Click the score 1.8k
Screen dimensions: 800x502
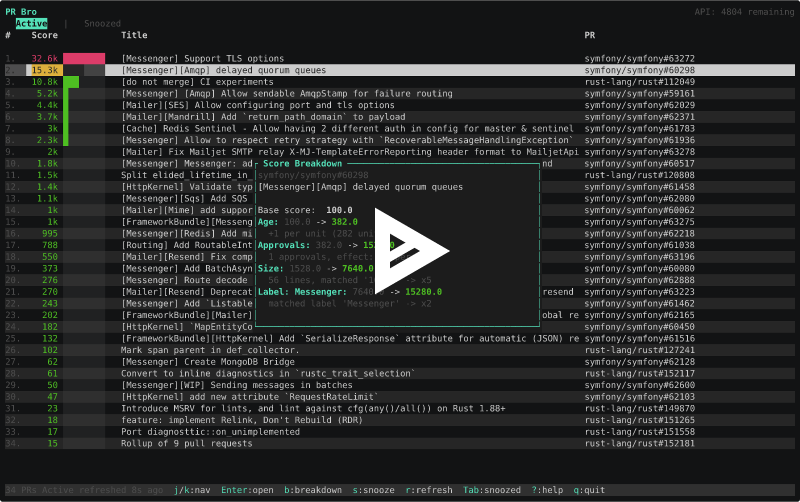[x=47, y=164]
